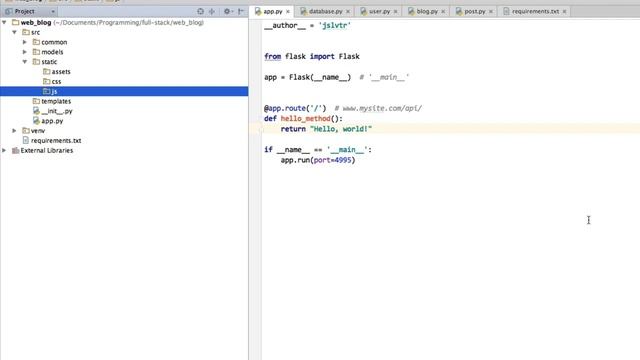Click the External Libraries icon
Viewport: 640px width, 360px height.
tap(16, 150)
